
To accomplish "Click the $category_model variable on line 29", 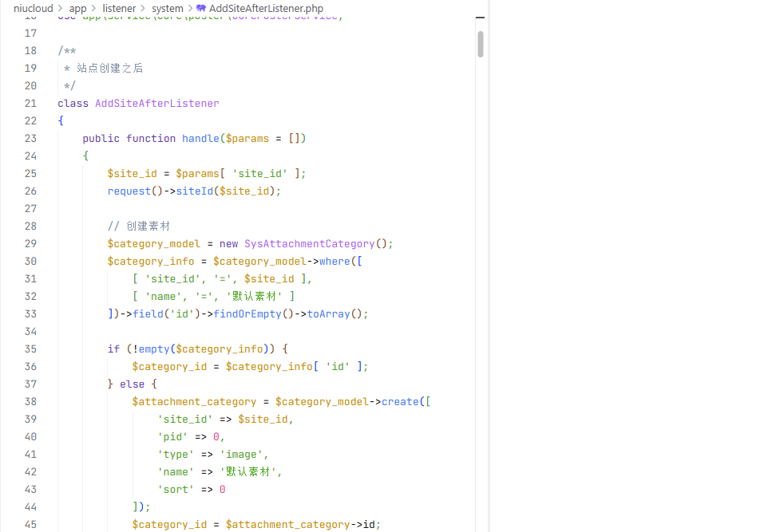I will point(153,243).
